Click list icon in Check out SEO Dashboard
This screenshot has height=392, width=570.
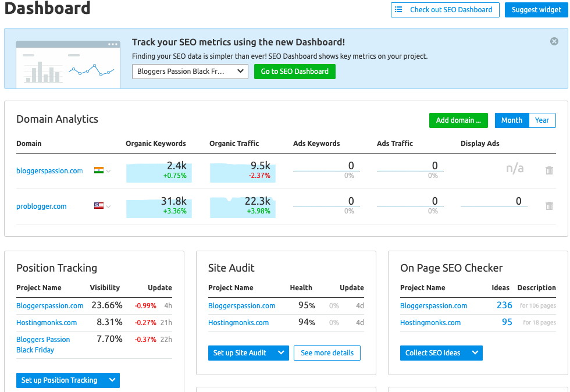click(x=399, y=9)
